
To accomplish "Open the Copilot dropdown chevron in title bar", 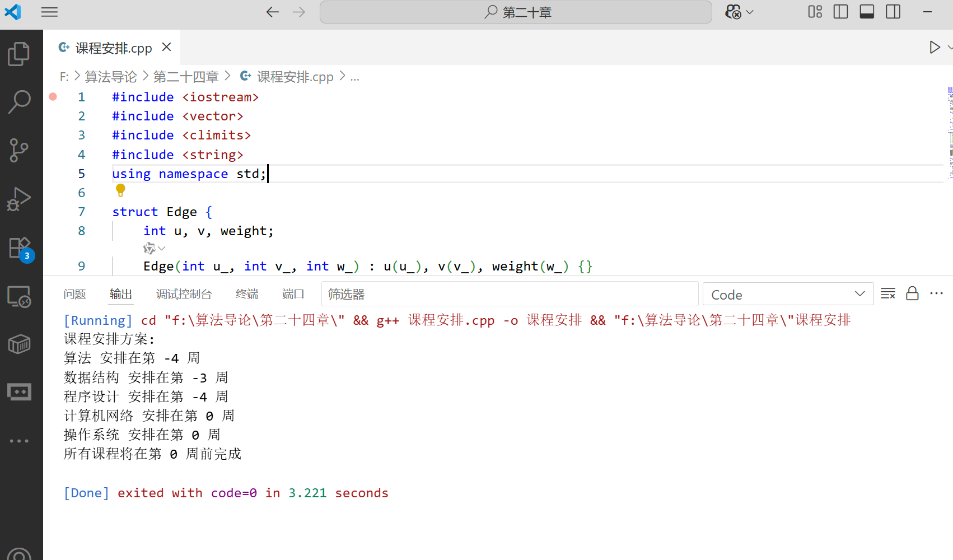I will pyautogui.click(x=750, y=12).
